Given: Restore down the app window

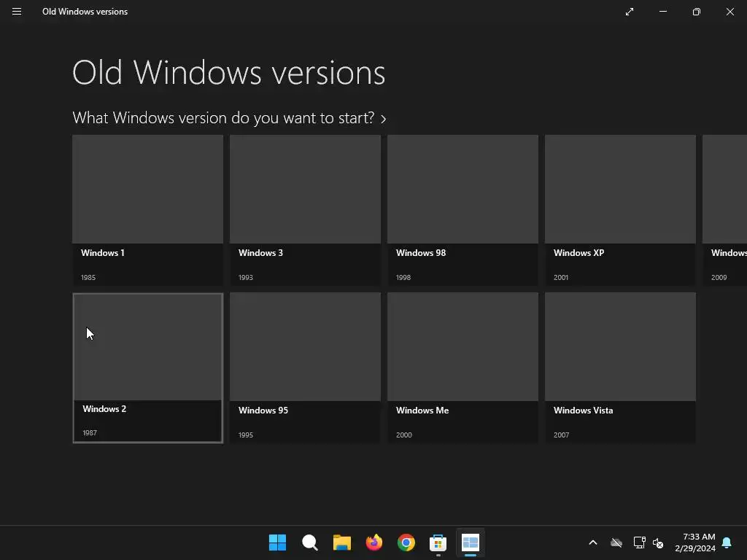Looking at the screenshot, I should (697, 12).
